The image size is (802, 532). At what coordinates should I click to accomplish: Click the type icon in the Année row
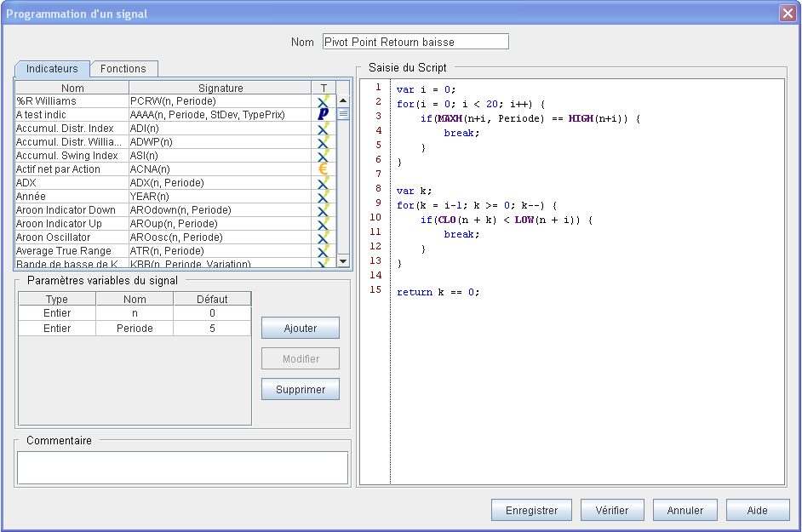point(323,197)
